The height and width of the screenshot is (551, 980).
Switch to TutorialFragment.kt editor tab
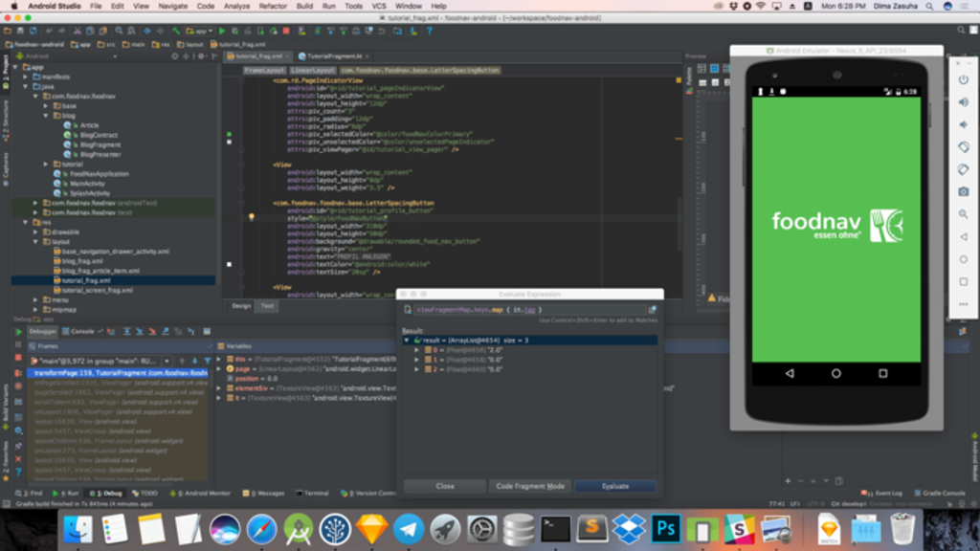(334, 56)
